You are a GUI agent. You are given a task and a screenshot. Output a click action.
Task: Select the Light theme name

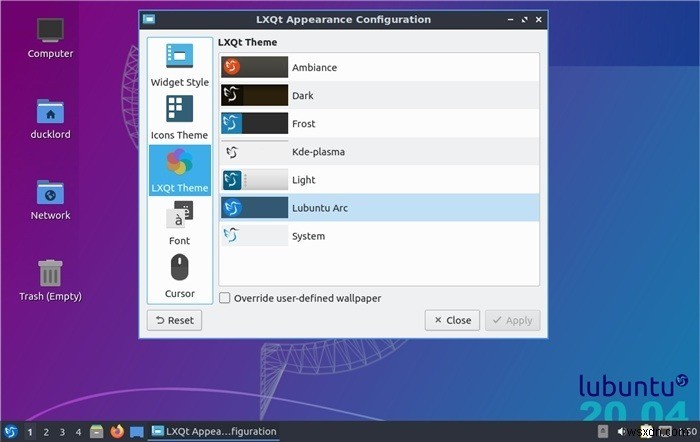[x=304, y=180]
